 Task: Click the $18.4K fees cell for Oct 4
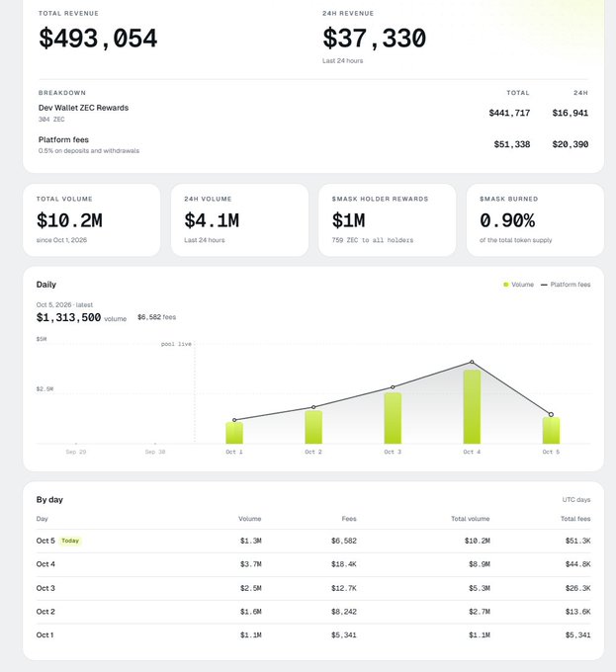click(x=344, y=564)
